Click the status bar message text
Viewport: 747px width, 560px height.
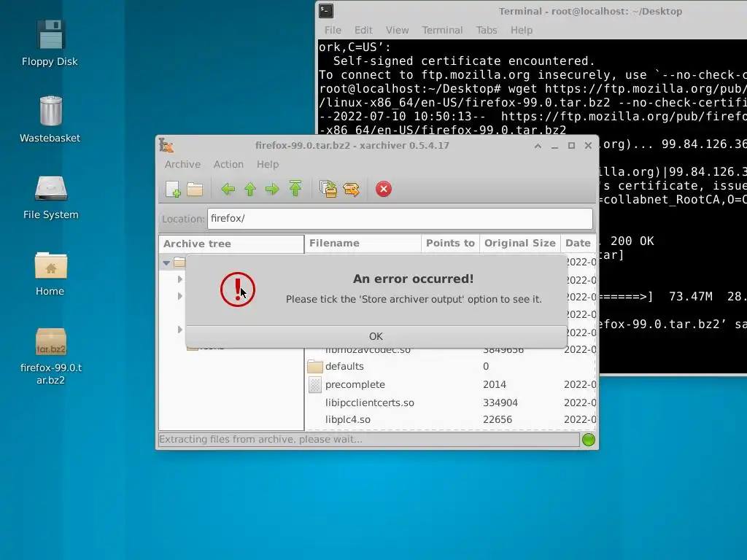coord(260,439)
